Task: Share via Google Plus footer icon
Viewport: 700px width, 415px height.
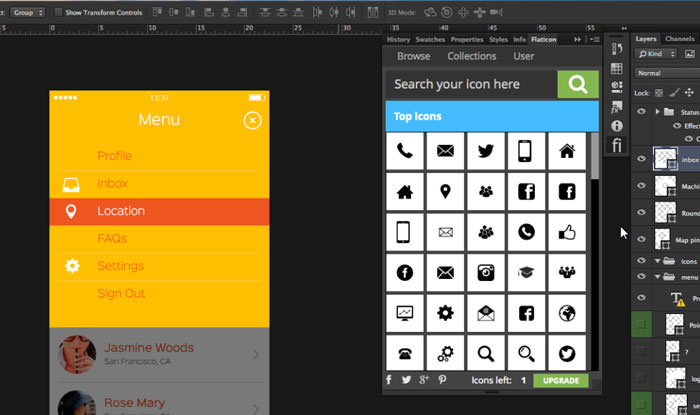Action: [424, 380]
